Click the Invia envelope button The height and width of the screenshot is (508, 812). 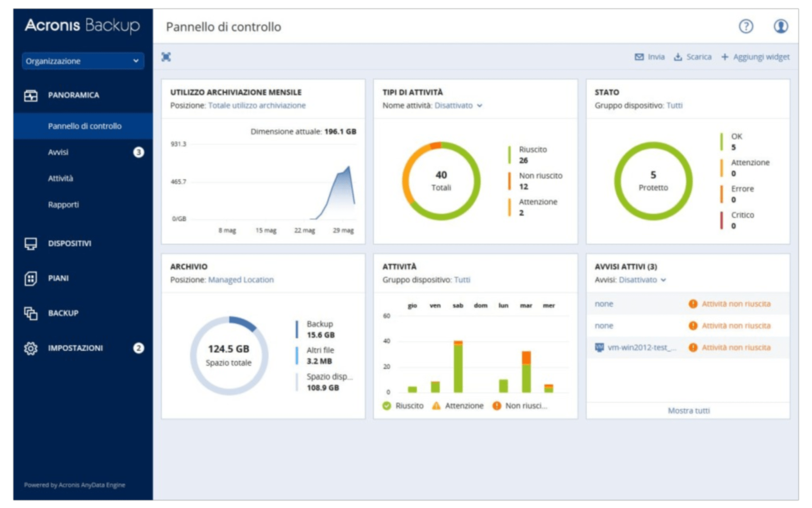click(649, 57)
